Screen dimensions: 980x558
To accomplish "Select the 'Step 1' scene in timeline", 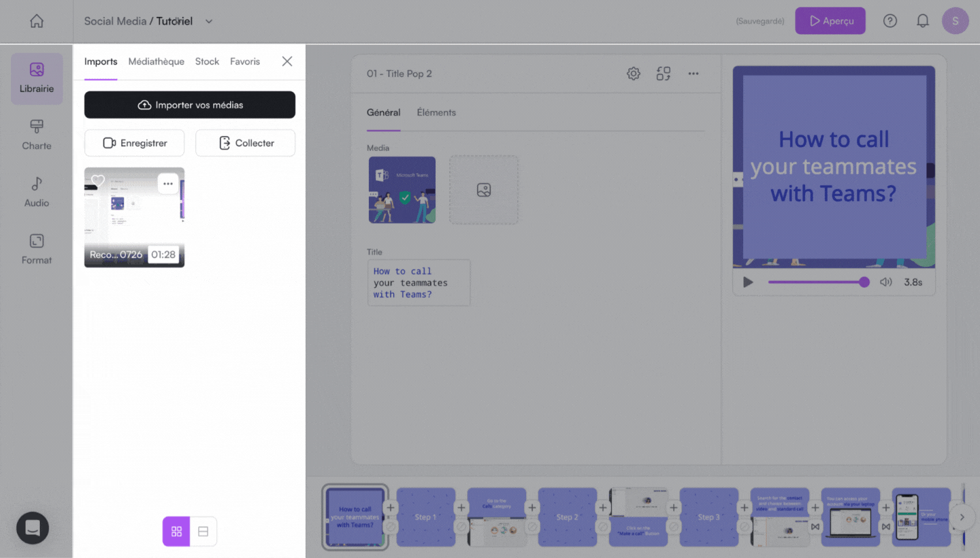I will pos(426,517).
